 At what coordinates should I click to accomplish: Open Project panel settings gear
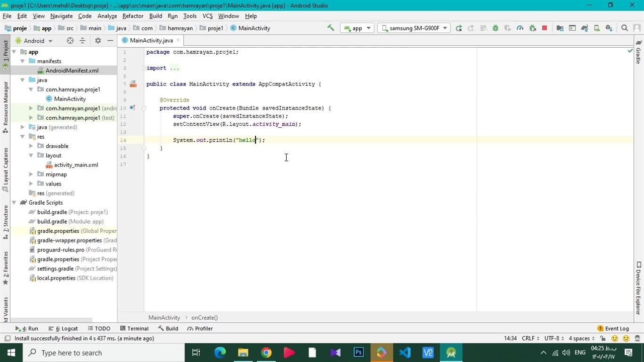[98, 41]
